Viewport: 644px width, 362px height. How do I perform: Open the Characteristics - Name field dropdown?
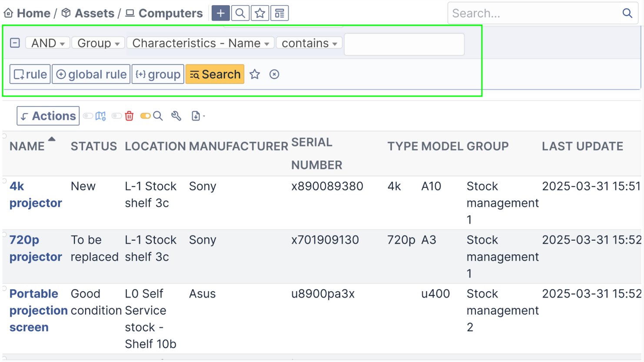click(x=200, y=43)
